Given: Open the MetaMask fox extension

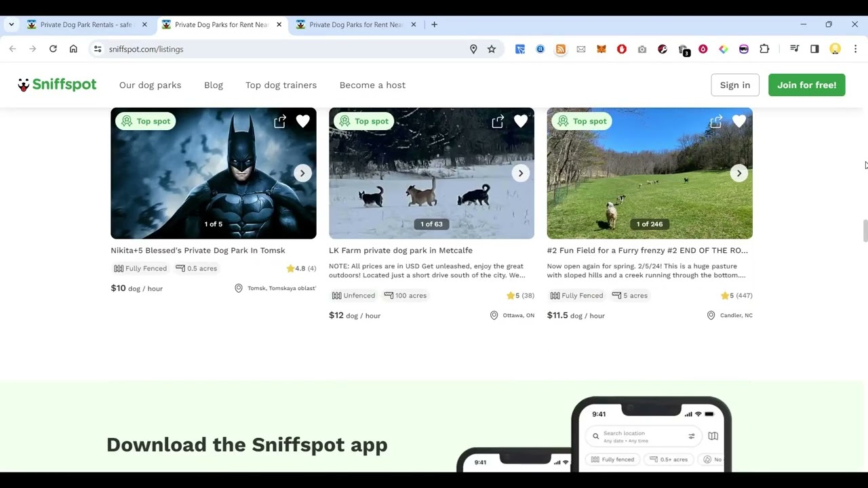Looking at the screenshot, I should (x=601, y=49).
